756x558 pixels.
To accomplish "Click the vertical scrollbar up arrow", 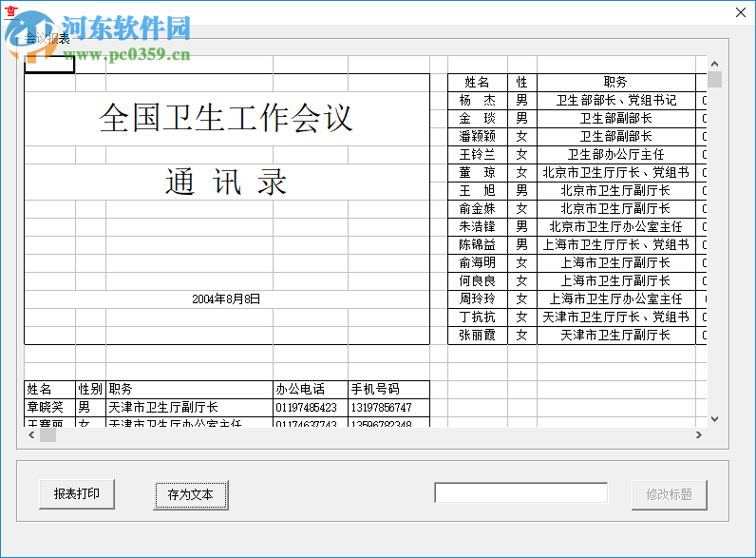I will click(x=714, y=64).
